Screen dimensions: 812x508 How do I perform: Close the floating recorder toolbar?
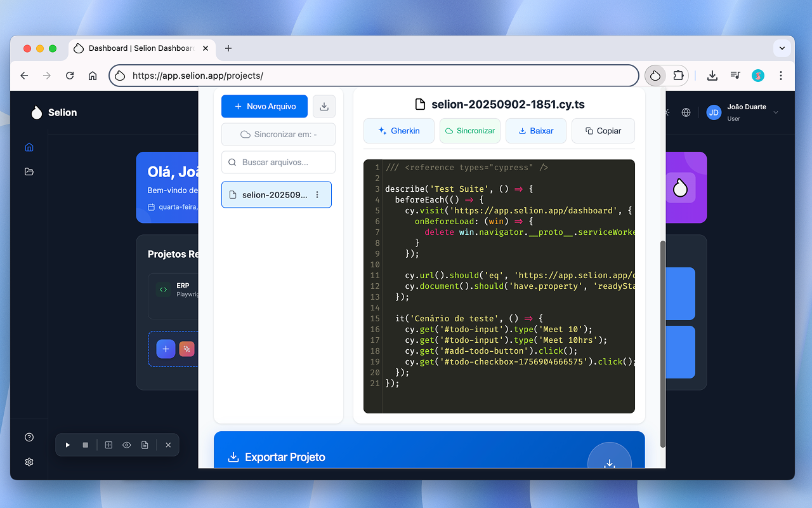[x=168, y=445]
